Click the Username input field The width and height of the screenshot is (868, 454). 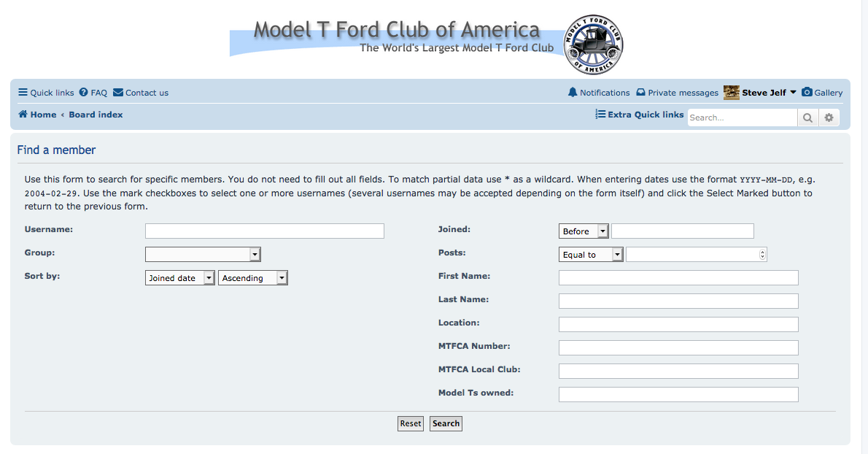click(264, 231)
